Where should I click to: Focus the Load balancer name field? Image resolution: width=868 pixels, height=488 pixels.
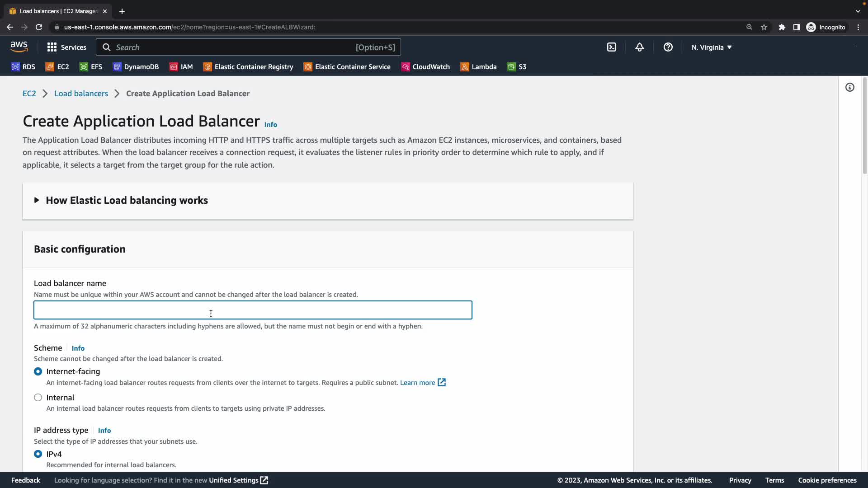[253, 310]
